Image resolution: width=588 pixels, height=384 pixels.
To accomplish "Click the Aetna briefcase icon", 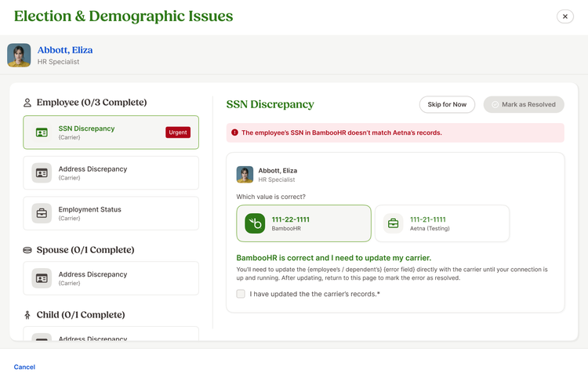I will (x=393, y=223).
